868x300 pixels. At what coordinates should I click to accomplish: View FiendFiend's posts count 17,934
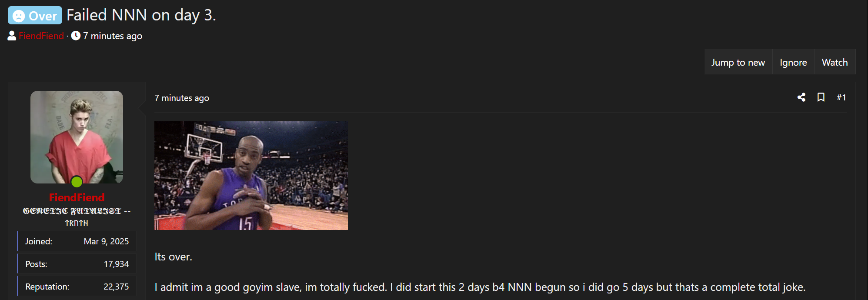[x=116, y=264]
